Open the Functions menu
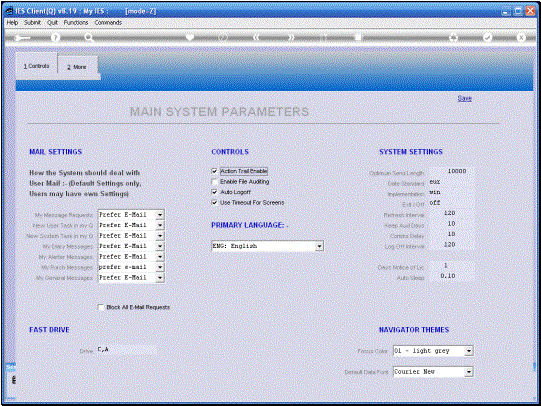The width and height of the screenshot is (541, 406). point(76,22)
